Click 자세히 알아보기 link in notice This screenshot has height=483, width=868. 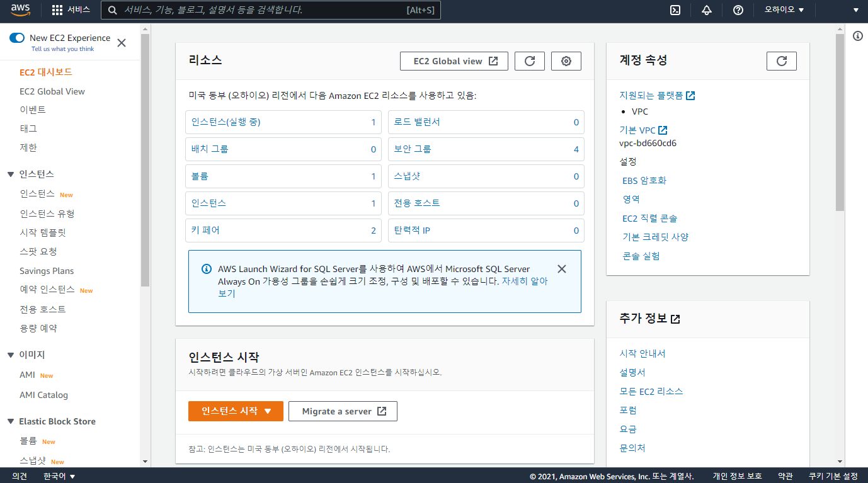click(x=525, y=281)
